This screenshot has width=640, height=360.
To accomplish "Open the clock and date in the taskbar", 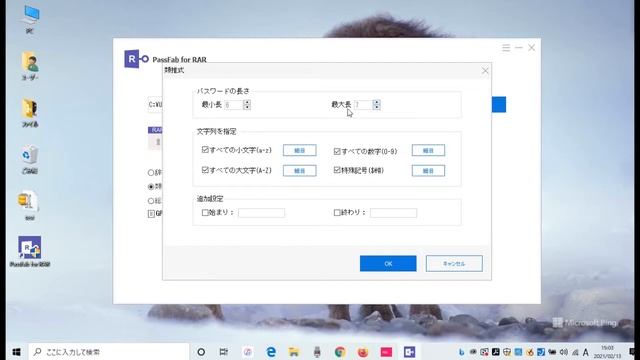I will [608, 352].
